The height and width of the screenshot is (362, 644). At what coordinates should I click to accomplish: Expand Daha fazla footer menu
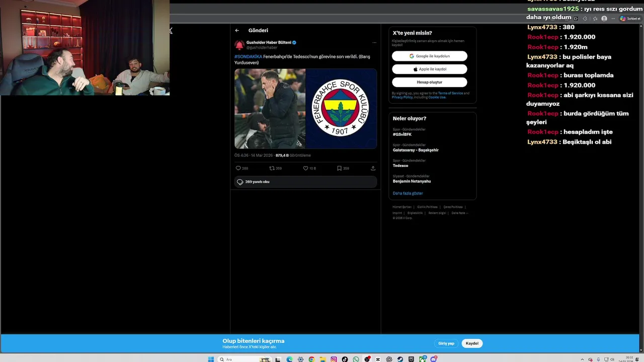(x=459, y=213)
